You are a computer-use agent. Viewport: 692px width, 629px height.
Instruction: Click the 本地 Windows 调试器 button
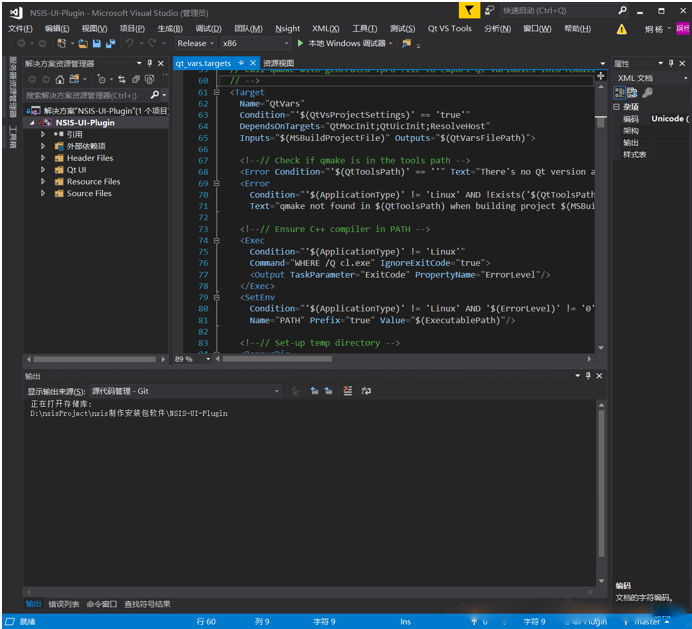[345, 43]
